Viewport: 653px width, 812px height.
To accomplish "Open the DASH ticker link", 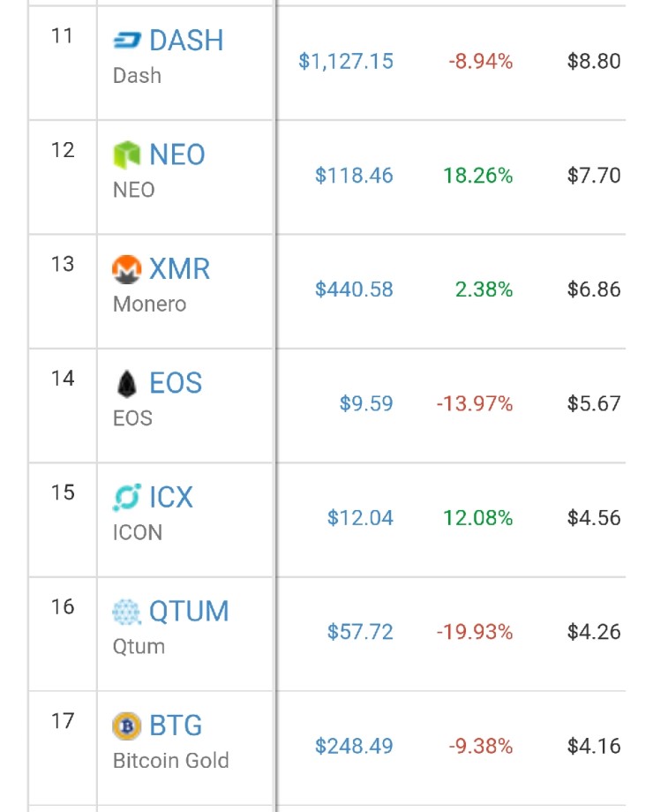I will click(186, 41).
